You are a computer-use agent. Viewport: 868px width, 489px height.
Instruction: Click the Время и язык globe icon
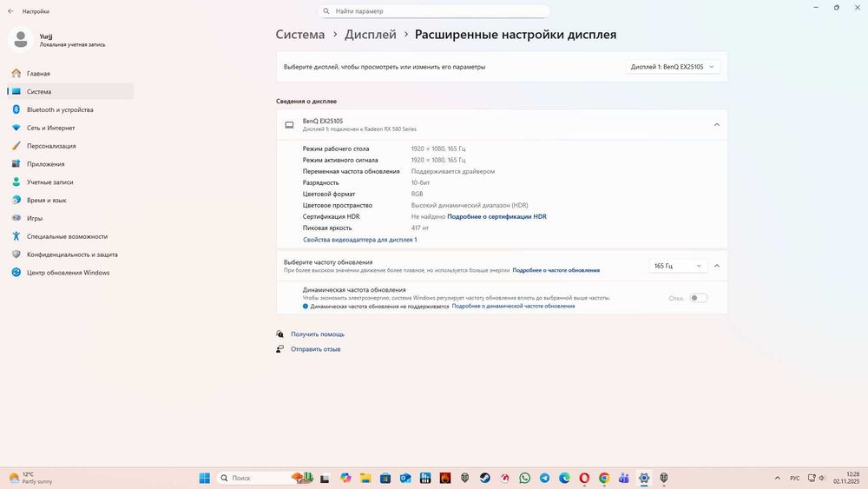(16, 200)
